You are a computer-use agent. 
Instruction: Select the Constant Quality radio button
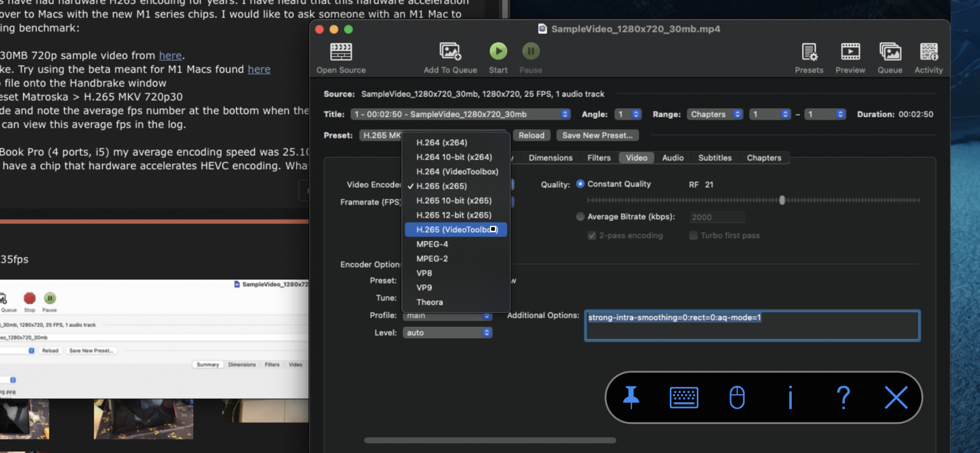click(580, 184)
